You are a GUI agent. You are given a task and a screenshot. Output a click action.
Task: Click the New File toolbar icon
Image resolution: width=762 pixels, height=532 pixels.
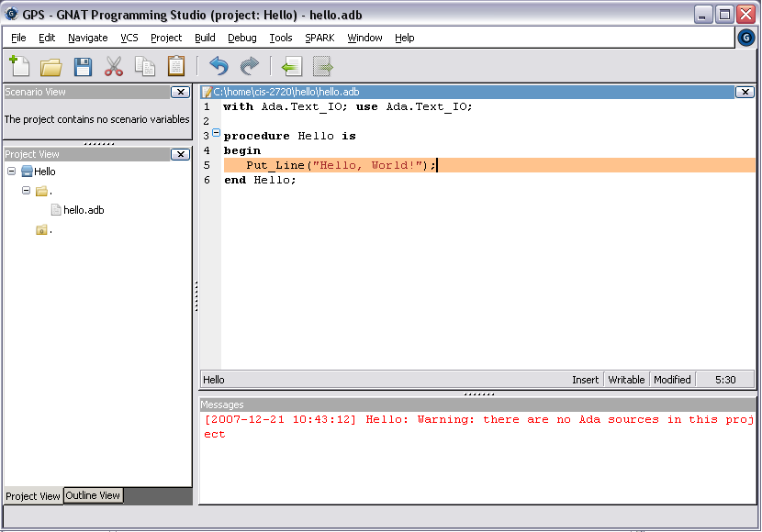(x=19, y=66)
